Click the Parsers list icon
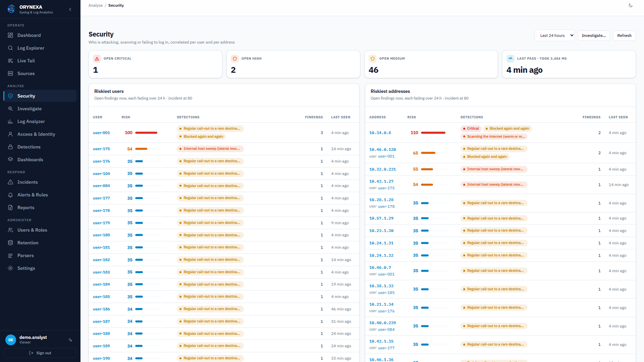The width and height of the screenshot is (644, 362). pos(10,255)
